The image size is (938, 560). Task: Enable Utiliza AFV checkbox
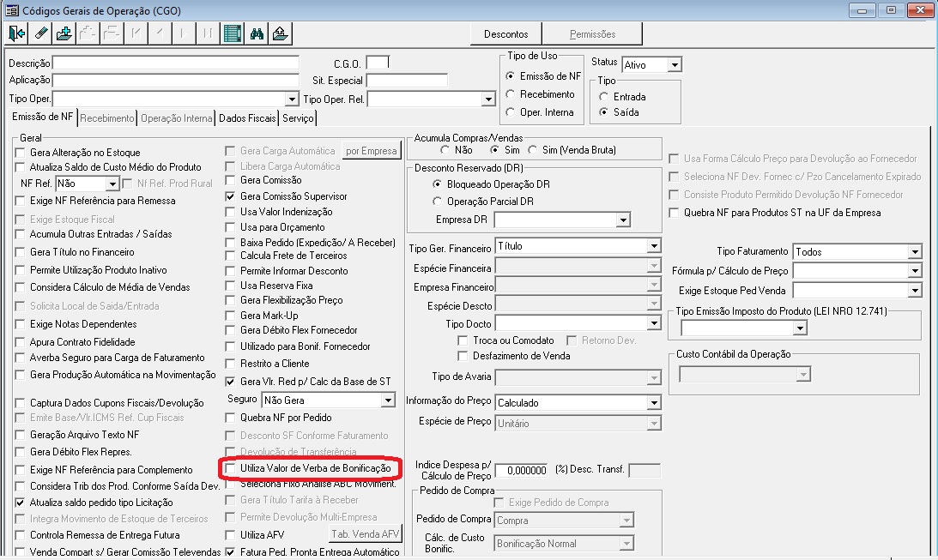click(x=230, y=535)
